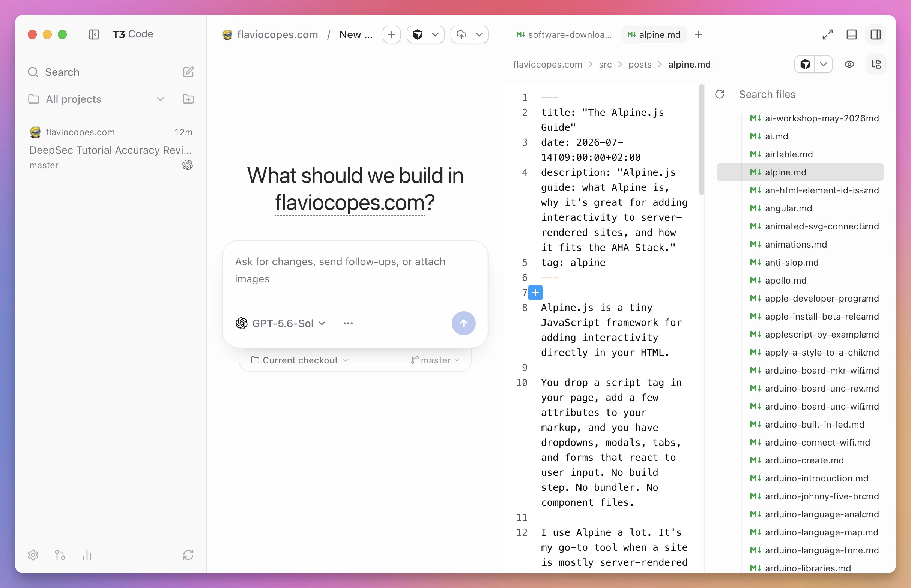
Task: Click the plus button beside New thread title
Action: (391, 34)
